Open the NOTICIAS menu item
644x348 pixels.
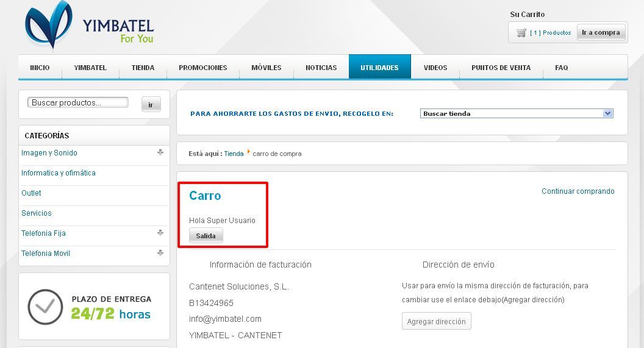click(x=321, y=68)
